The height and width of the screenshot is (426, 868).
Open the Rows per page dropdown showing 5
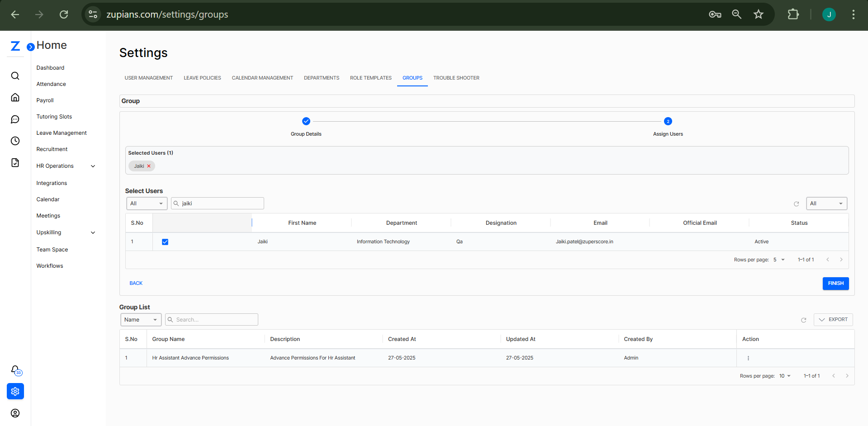pyautogui.click(x=779, y=260)
